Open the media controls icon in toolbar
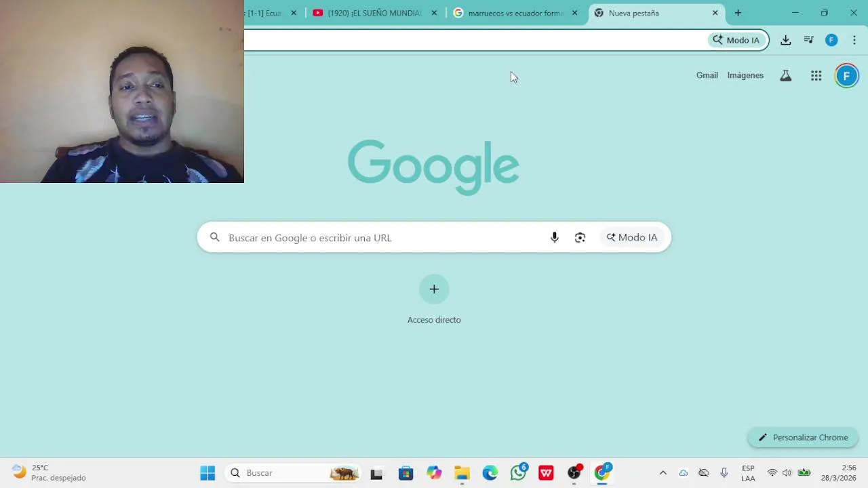The image size is (868, 488). tap(808, 40)
